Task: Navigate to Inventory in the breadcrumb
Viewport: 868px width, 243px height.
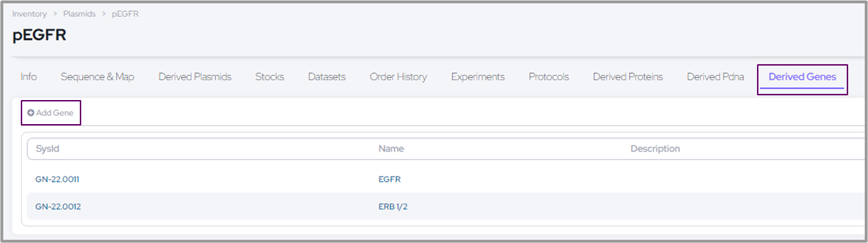Action: pos(29,14)
